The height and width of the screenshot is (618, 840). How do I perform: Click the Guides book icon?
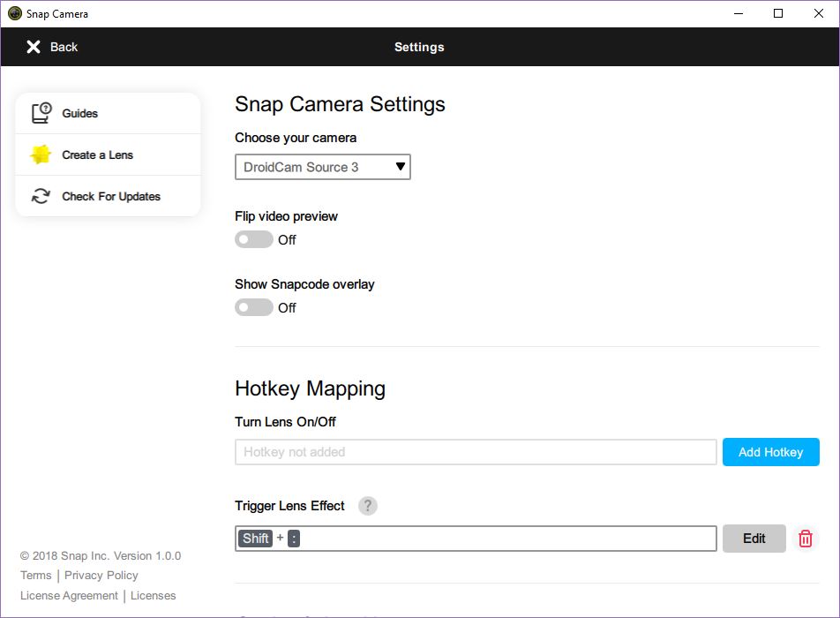41,113
